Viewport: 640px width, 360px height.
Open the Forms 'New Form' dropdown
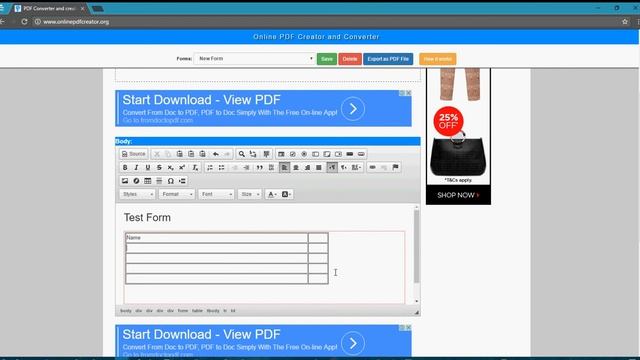pyautogui.click(x=254, y=59)
